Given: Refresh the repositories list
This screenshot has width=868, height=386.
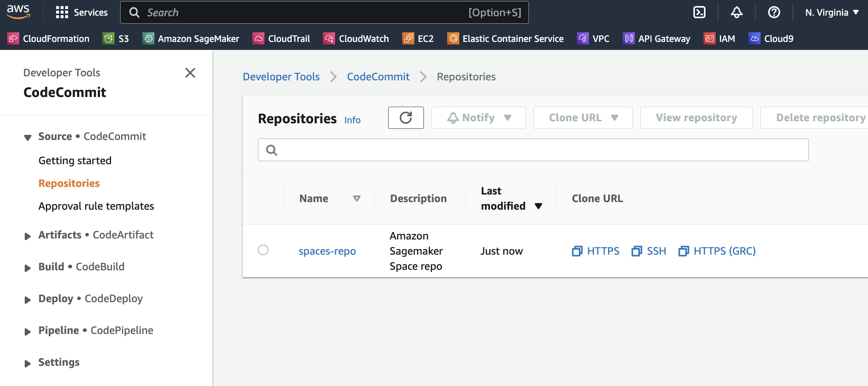Looking at the screenshot, I should (406, 118).
